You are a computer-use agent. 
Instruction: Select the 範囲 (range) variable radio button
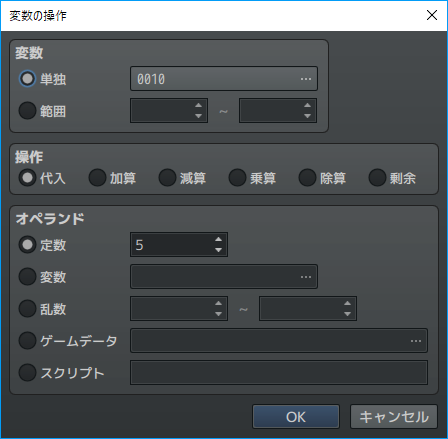27,111
